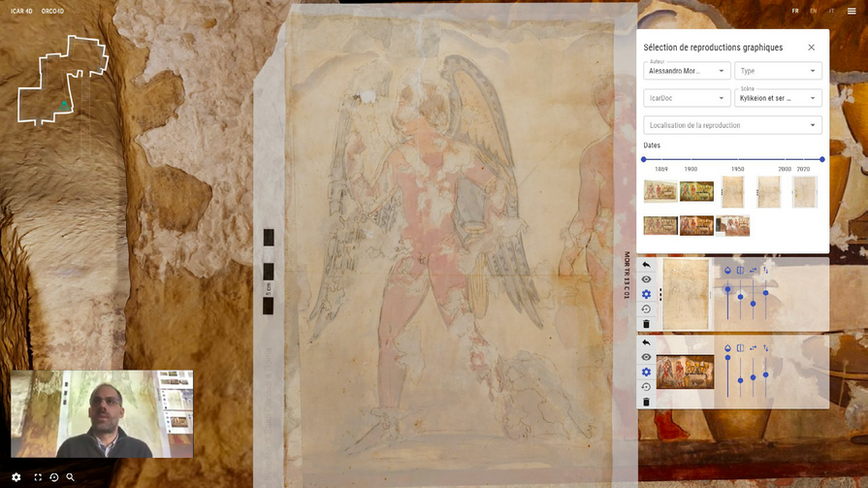This screenshot has width=868, height=488.
Task: Reset the view with the bottom-left history icon
Action: tap(53, 477)
